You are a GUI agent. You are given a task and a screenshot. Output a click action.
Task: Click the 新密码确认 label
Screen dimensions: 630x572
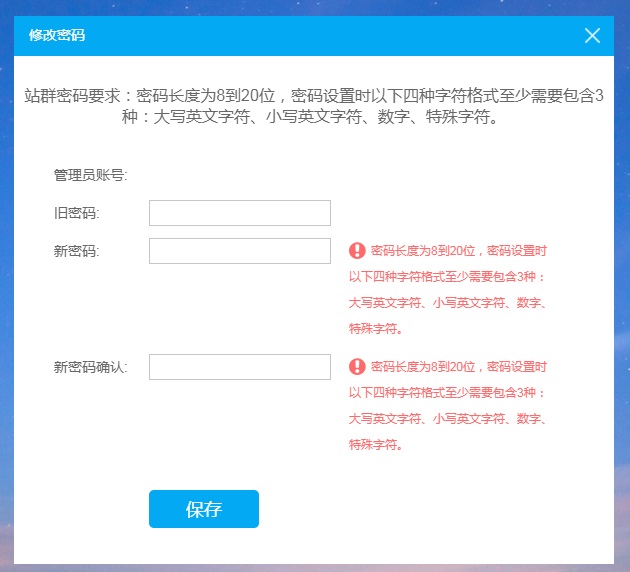(90, 367)
